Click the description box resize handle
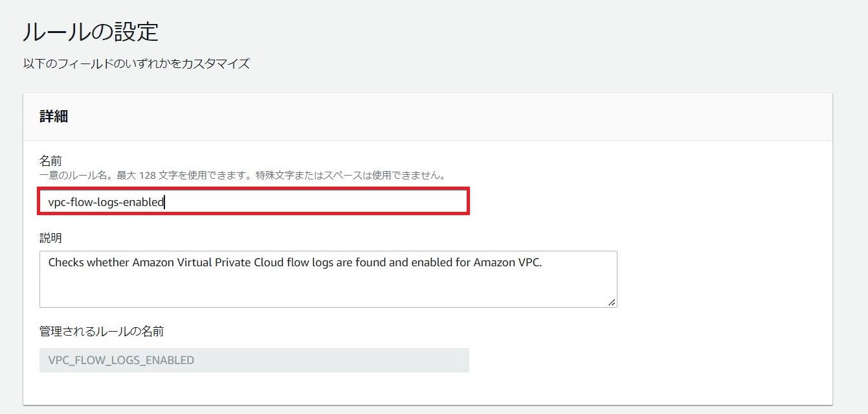Screen dimensions: 868x414 click(612, 302)
